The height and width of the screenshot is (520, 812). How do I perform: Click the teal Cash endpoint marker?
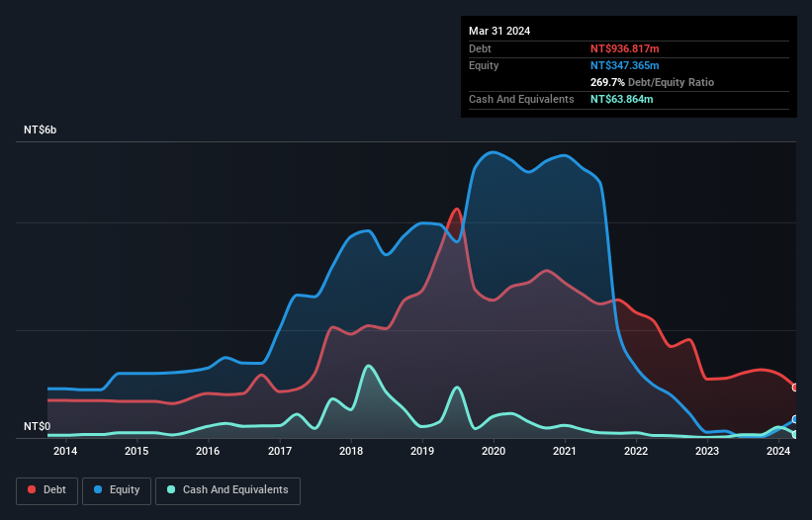795,435
